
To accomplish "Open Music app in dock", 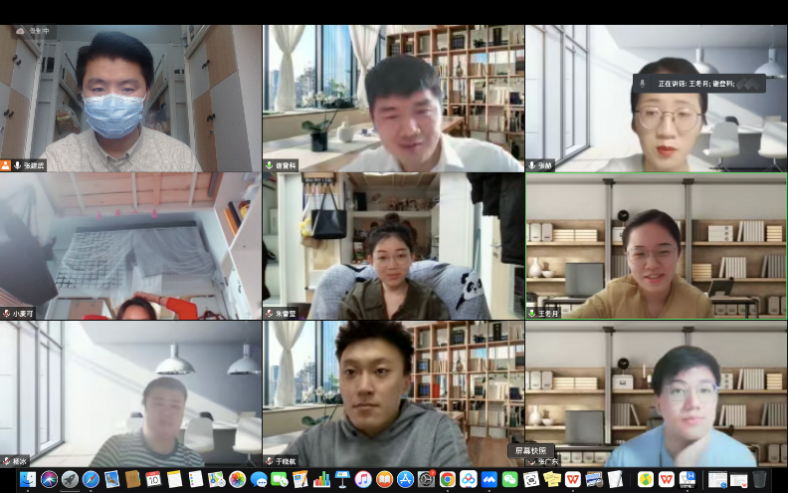I will point(363,479).
